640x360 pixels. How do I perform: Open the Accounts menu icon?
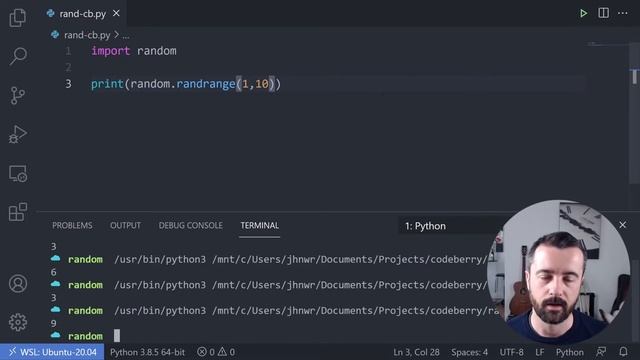[x=18, y=284]
